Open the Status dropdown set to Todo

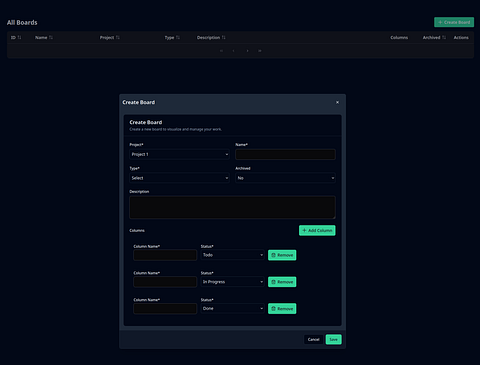pyautogui.click(x=232, y=255)
